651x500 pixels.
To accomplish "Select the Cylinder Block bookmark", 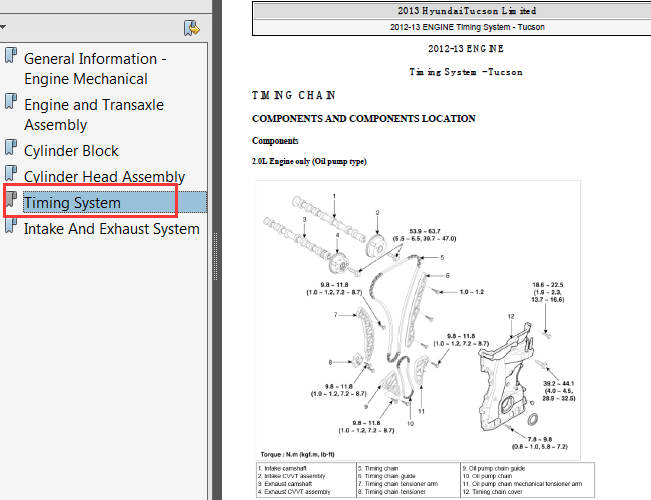I will 71,151.
